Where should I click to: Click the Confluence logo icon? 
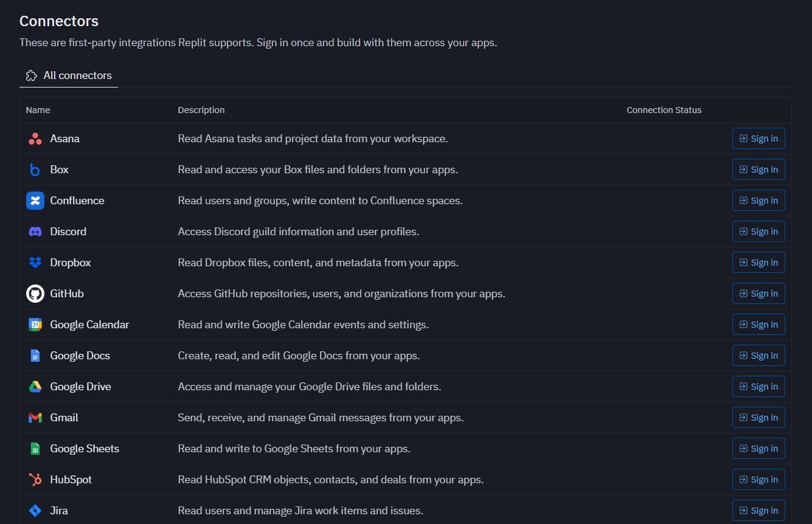point(35,201)
